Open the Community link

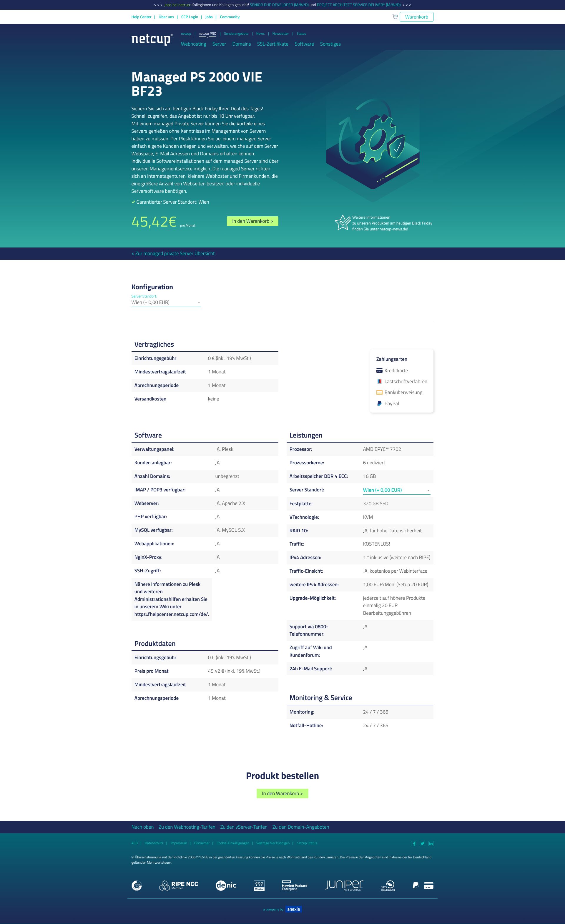230,17
